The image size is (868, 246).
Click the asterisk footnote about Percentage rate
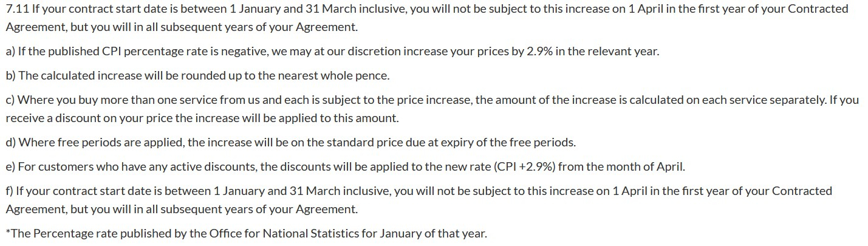(246, 234)
